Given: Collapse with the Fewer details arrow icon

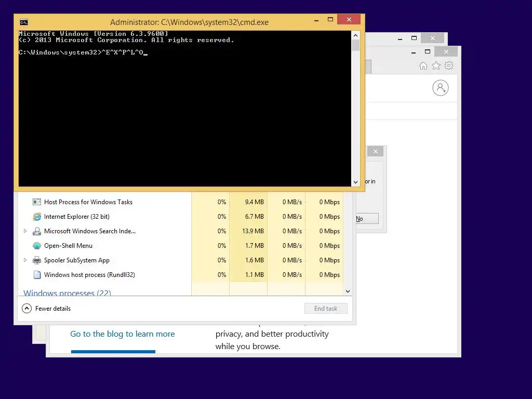Looking at the screenshot, I should coord(26,309).
